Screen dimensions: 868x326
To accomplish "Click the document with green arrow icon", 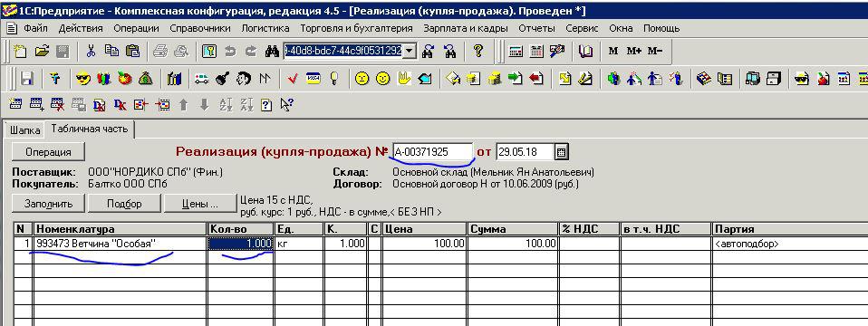I will click(x=515, y=79).
